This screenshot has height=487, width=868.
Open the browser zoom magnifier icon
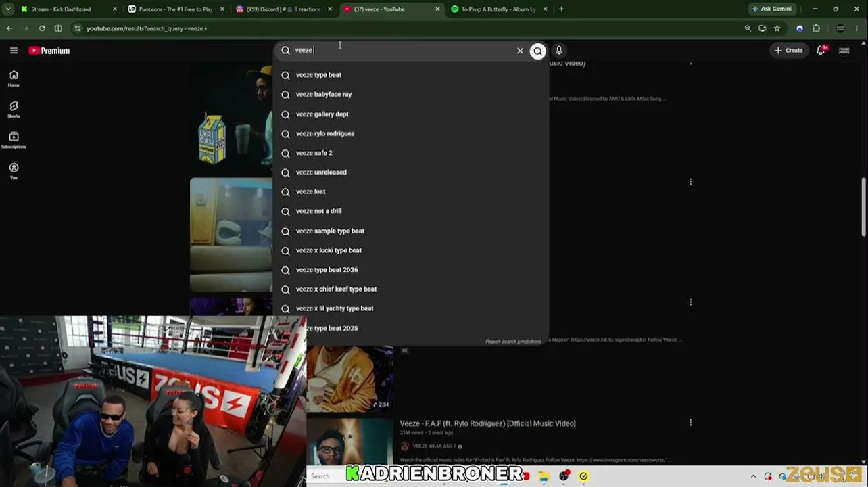click(748, 28)
